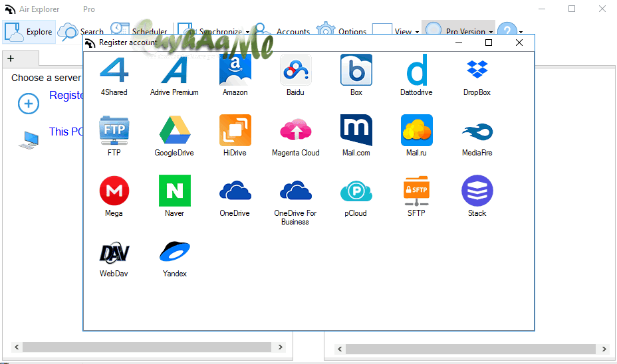
Task: Choose Adrive Premium in Register account
Action: [174, 70]
